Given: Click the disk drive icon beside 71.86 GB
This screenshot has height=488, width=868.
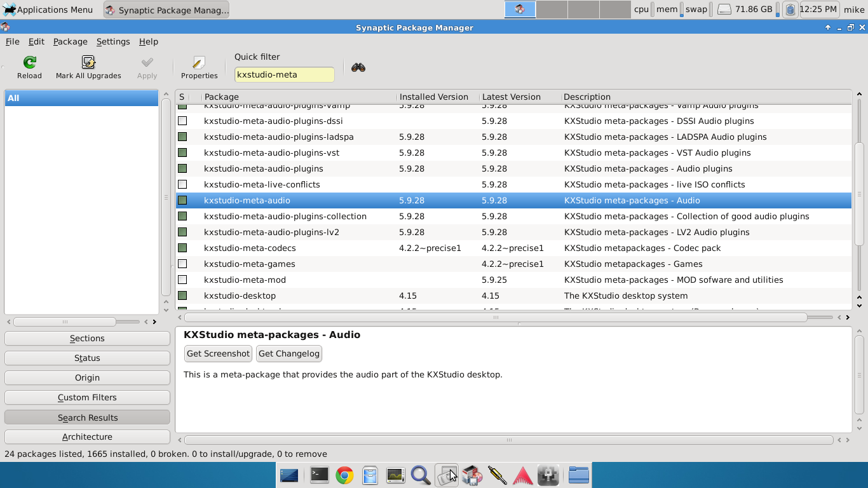Looking at the screenshot, I should point(724,10).
